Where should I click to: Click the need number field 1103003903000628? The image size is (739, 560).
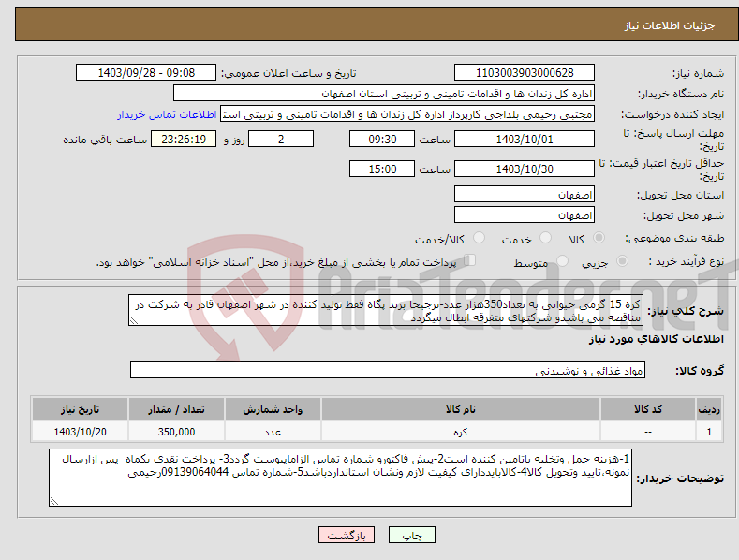[525, 73]
